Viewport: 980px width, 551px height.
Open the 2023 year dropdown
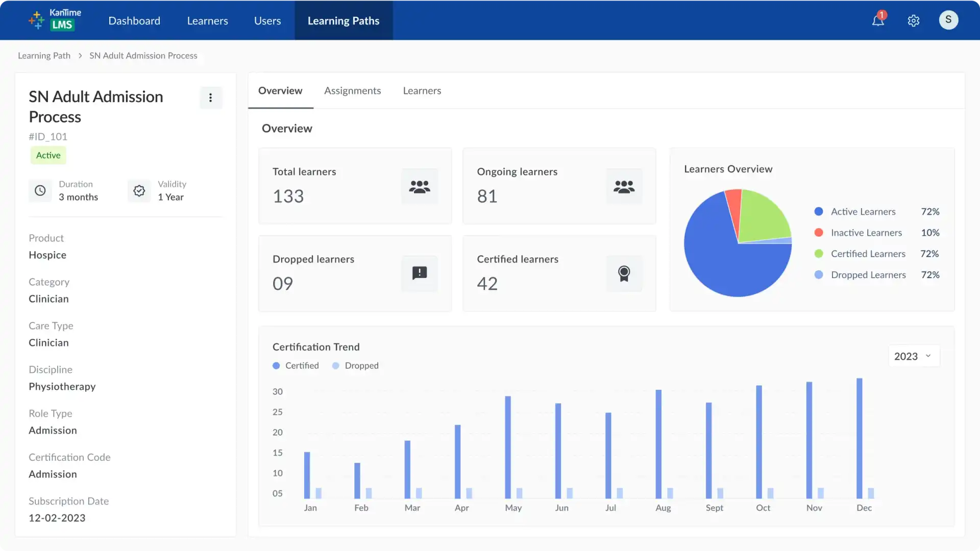[914, 356]
